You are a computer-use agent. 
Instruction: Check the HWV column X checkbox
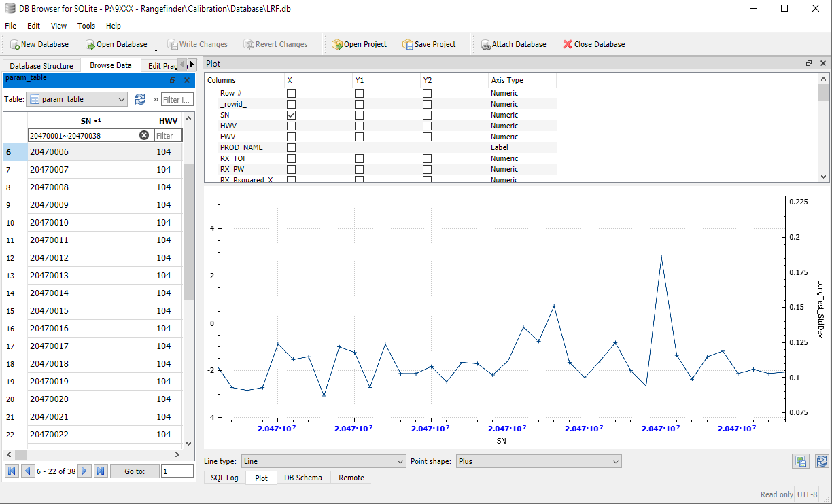click(x=291, y=126)
